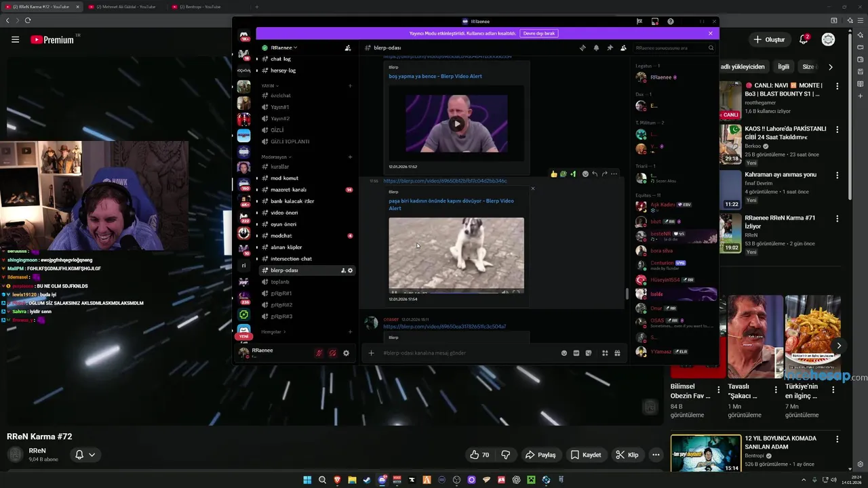
Task: Dismiss the purple streamer mode banner
Action: pos(710,33)
